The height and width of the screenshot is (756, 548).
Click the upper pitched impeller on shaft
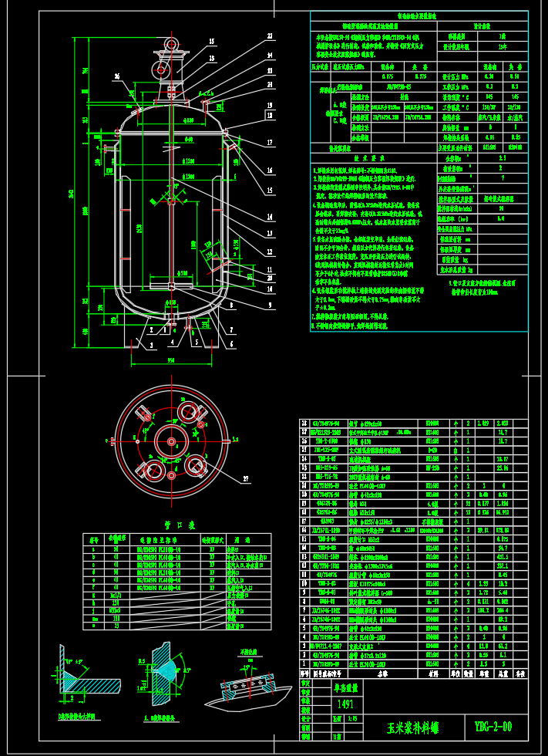pyautogui.click(x=170, y=197)
